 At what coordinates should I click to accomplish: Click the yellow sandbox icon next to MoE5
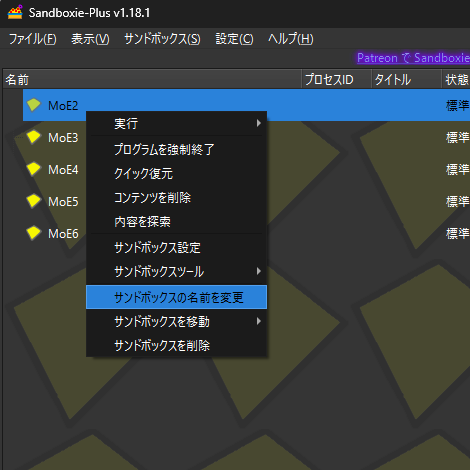[33, 201]
